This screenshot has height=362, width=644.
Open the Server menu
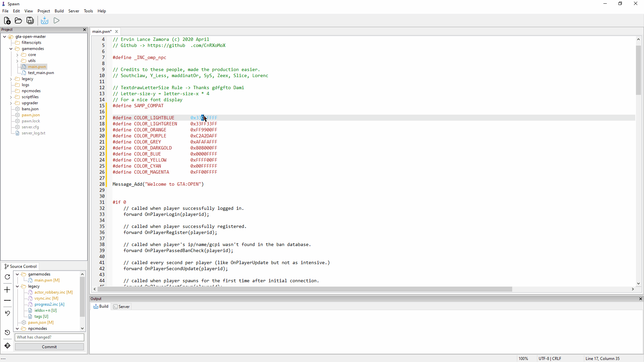coord(74,11)
